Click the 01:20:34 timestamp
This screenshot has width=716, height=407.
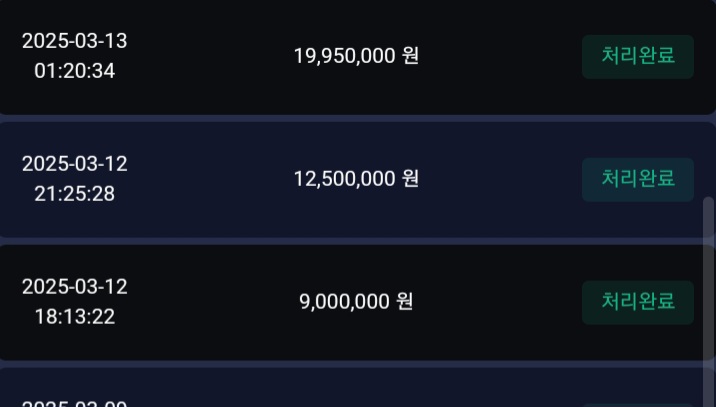74,71
